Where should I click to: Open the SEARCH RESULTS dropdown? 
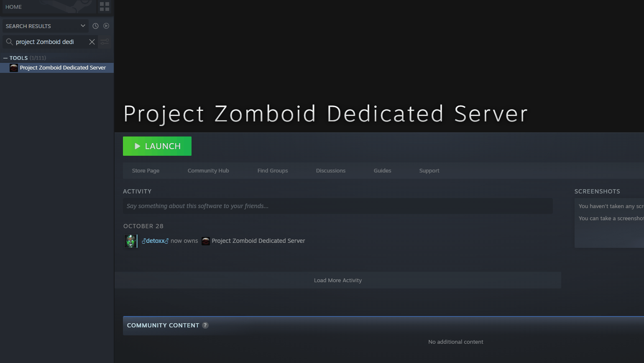pyautogui.click(x=45, y=26)
